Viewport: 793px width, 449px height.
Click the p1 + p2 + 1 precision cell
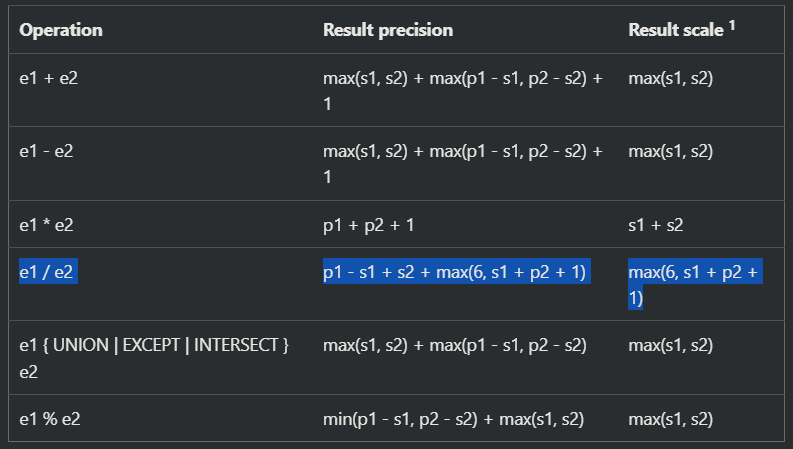coord(369,226)
